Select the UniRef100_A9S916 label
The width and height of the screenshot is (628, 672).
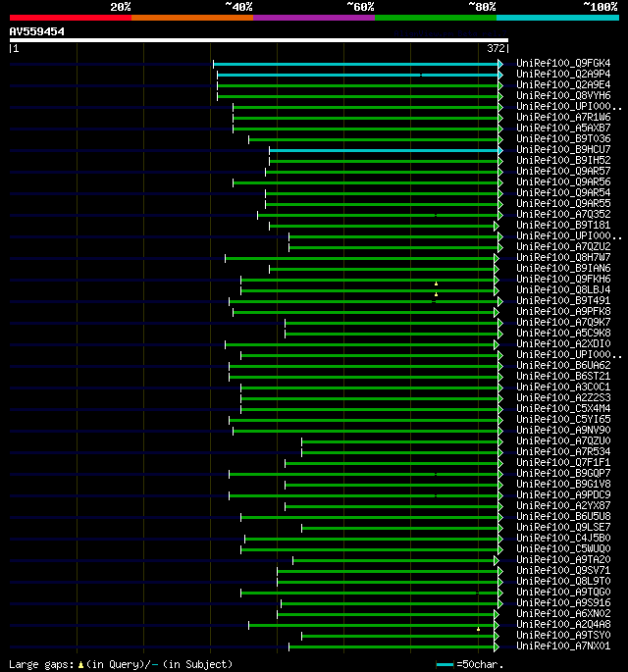[563, 603]
